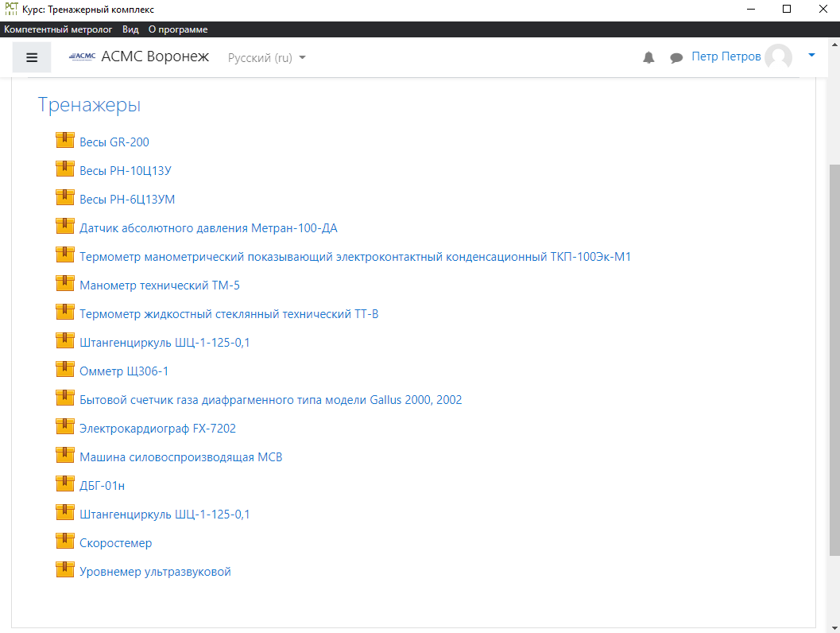Expand user menu arrow next to avatar
840x633 pixels.
(x=811, y=56)
